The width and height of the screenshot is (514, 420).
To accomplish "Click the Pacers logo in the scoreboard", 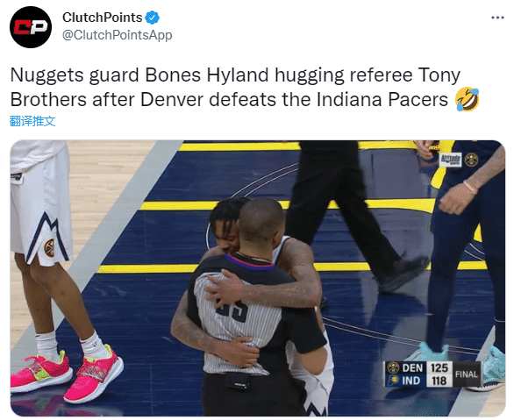I will 393,381.
